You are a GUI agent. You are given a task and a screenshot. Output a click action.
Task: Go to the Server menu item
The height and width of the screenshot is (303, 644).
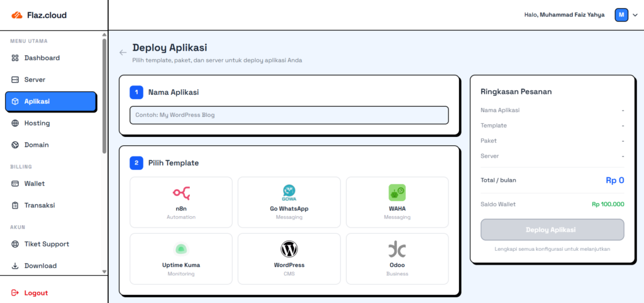click(35, 80)
